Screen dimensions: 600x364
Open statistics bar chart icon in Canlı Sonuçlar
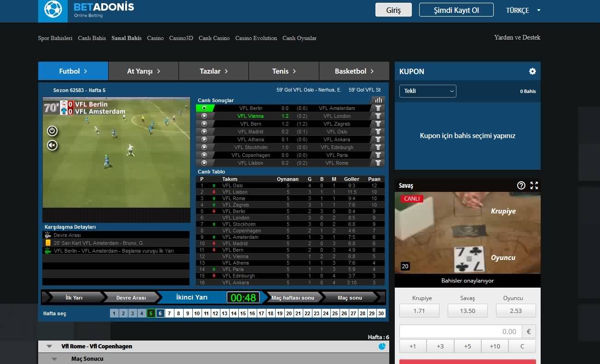click(378, 100)
